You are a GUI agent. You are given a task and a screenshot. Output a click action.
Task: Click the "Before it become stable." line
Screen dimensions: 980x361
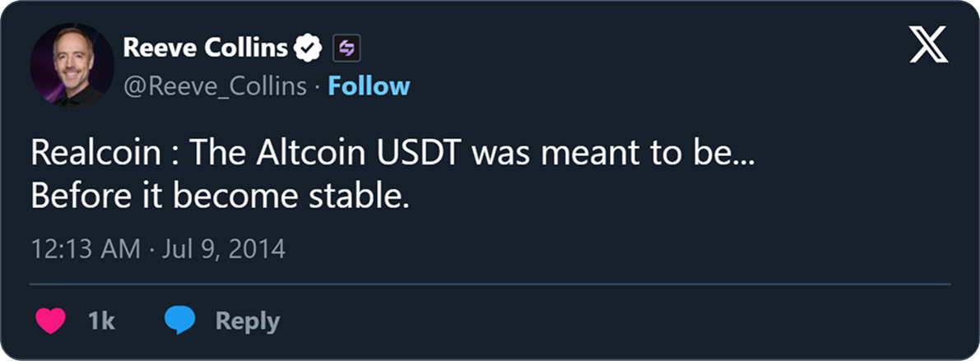[x=220, y=198]
